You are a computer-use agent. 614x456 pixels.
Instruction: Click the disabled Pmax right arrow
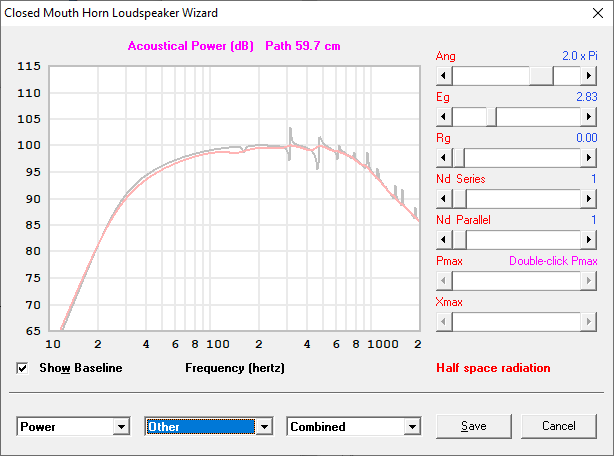[x=589, y=281]
